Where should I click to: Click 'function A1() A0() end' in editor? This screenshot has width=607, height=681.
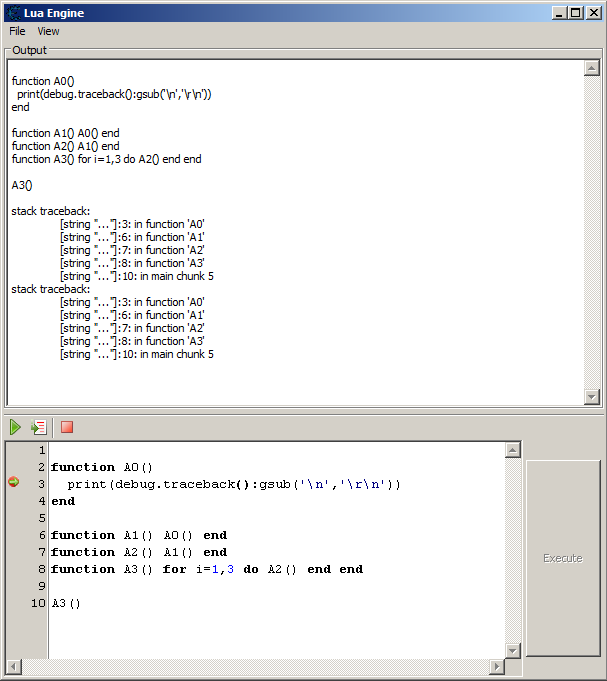coord(139,535)
